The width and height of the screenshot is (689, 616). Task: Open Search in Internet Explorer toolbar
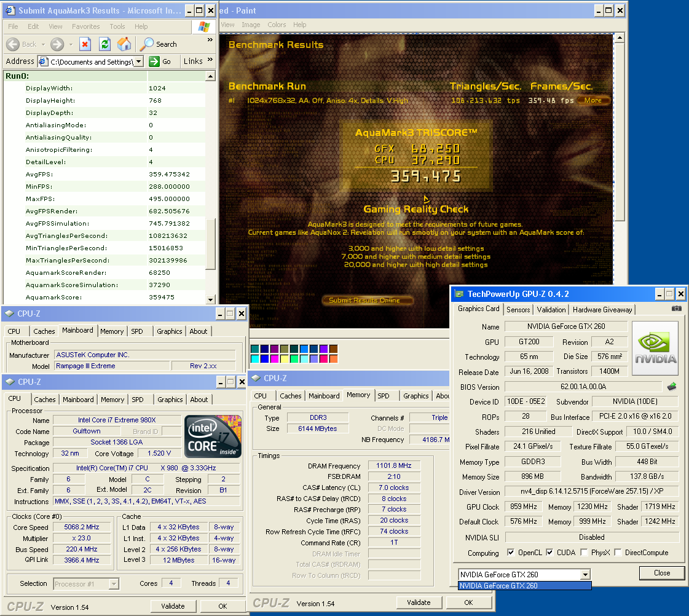click(159, 44)
